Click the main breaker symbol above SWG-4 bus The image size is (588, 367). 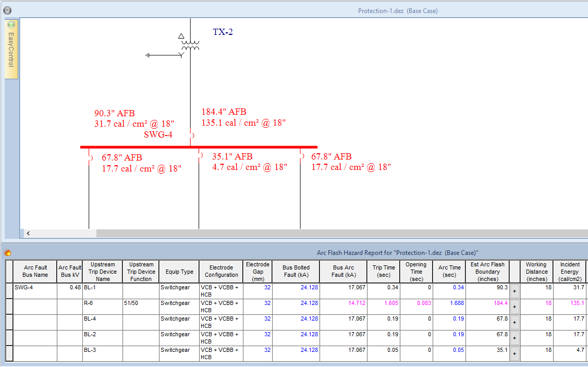click(191, 136)
